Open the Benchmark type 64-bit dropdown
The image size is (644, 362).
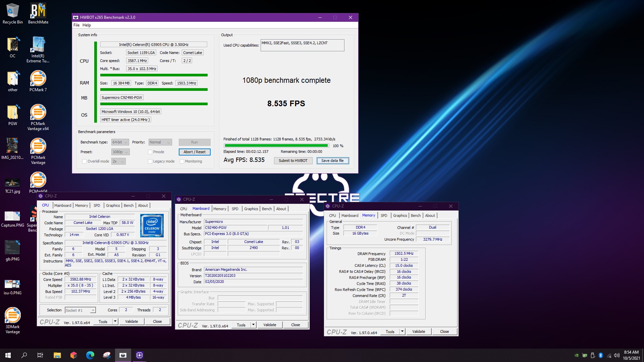120,142
